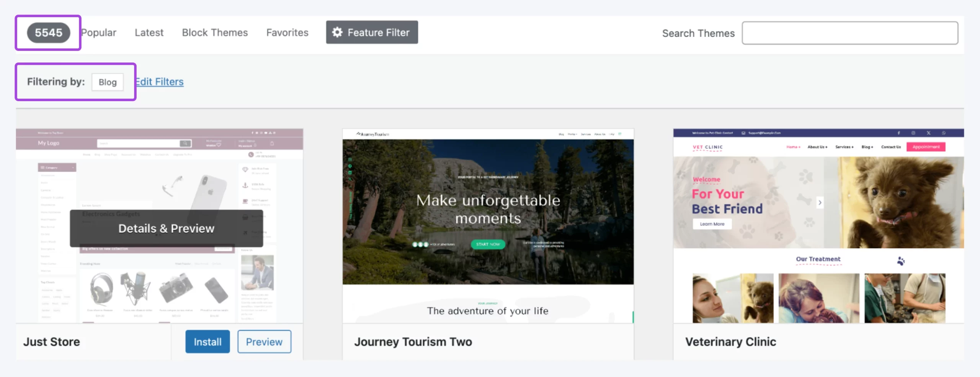Open the Popular themes tab
Screen dimensions: 980x377
(x=99, y=33)
